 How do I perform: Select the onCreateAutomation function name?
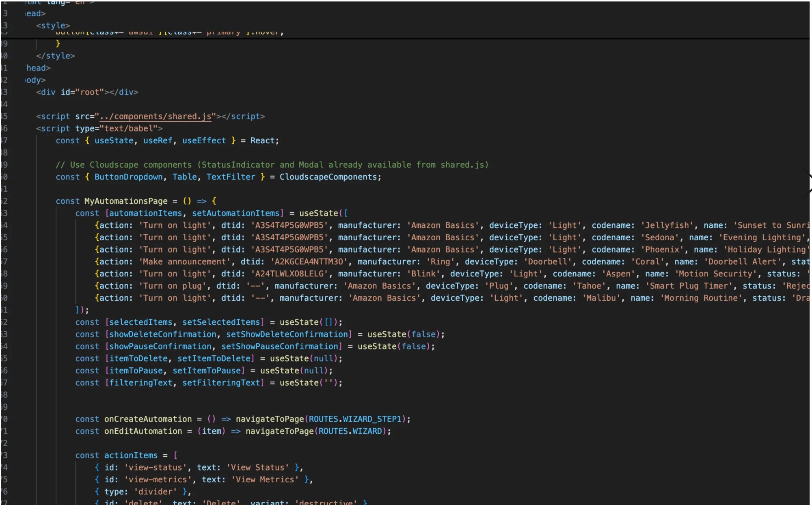[x=148, y=419]
